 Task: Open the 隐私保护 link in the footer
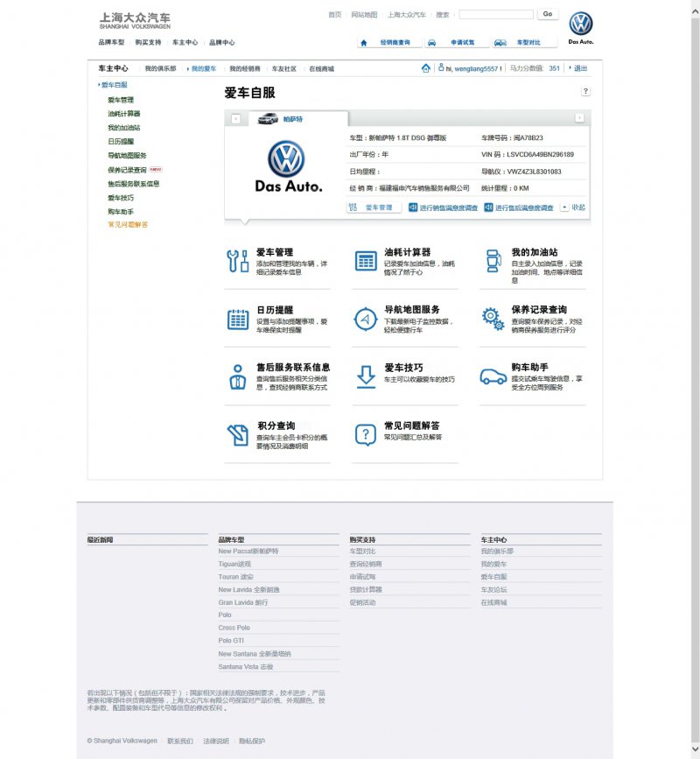tap(252, 741)
